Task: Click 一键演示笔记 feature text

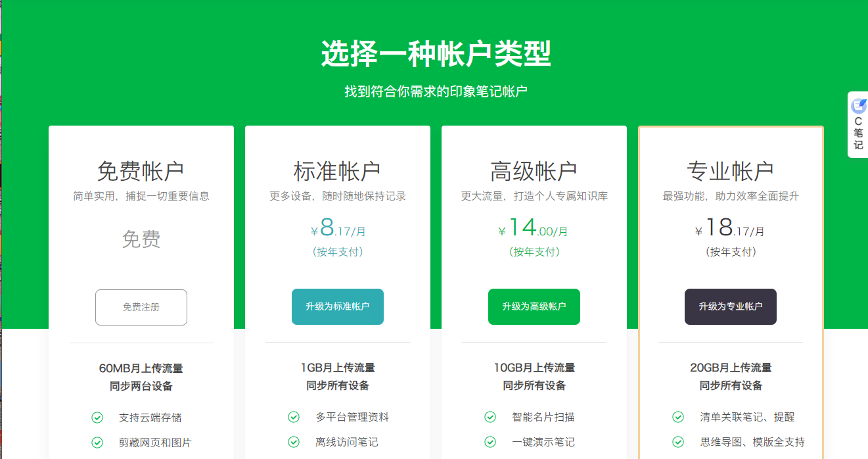Action: pos(543,442)
